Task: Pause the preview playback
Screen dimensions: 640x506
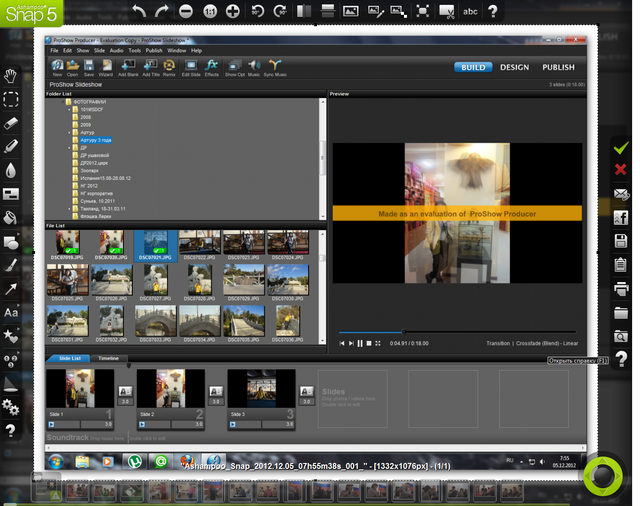Action: (x=360, y=344)
